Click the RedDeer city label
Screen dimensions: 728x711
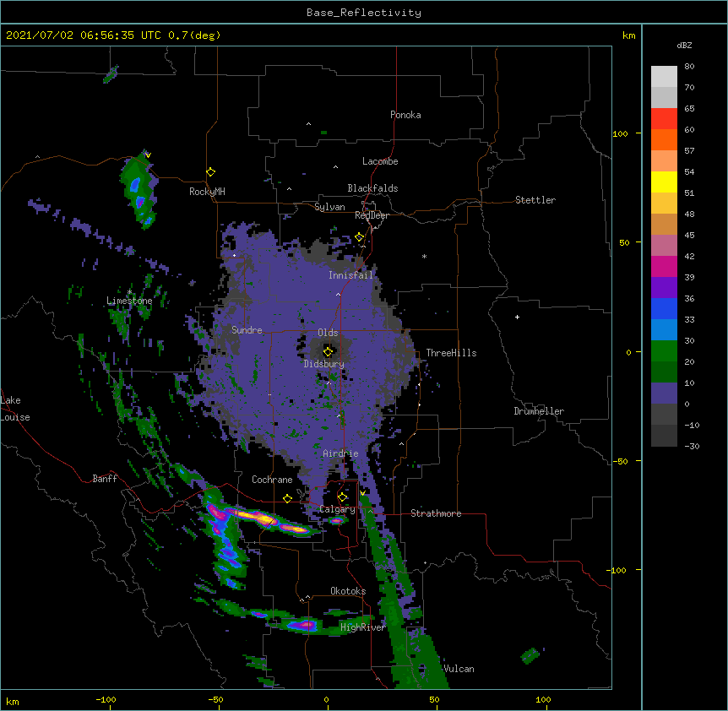tap(372, 215)
